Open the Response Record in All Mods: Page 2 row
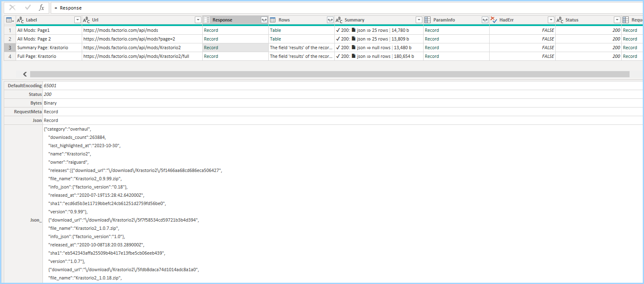The height and width of the screenshot is (284, 644). pos(211,39)
